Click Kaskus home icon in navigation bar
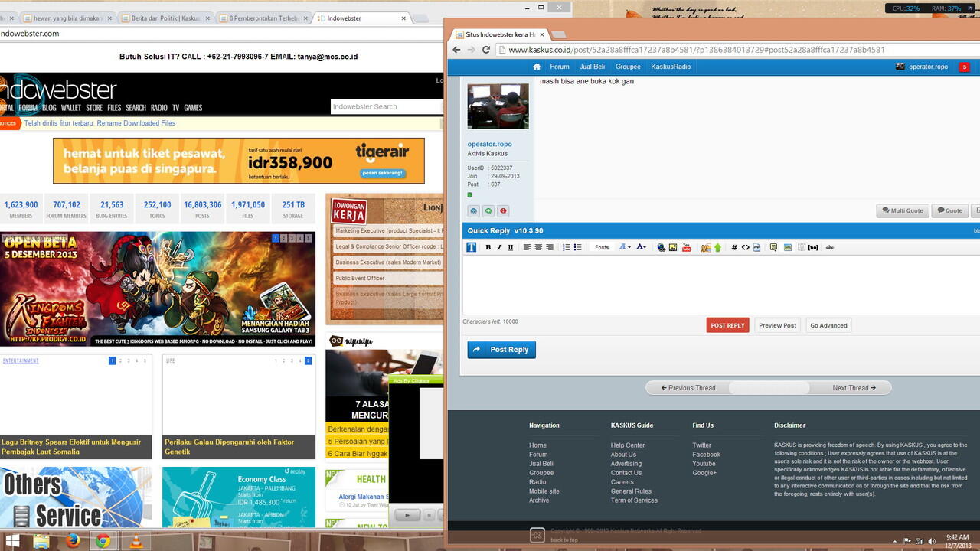Screen dimensions: 980x551 [x=537, y=67]
